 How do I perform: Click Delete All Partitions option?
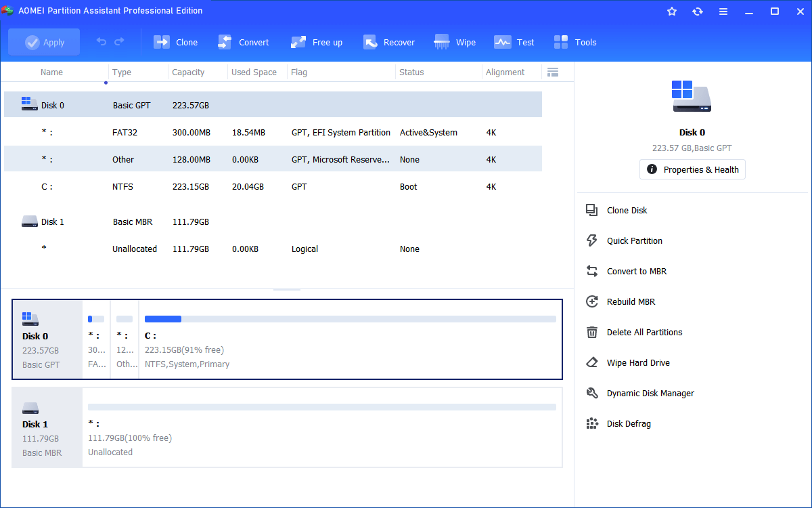[x=644, y=333]
